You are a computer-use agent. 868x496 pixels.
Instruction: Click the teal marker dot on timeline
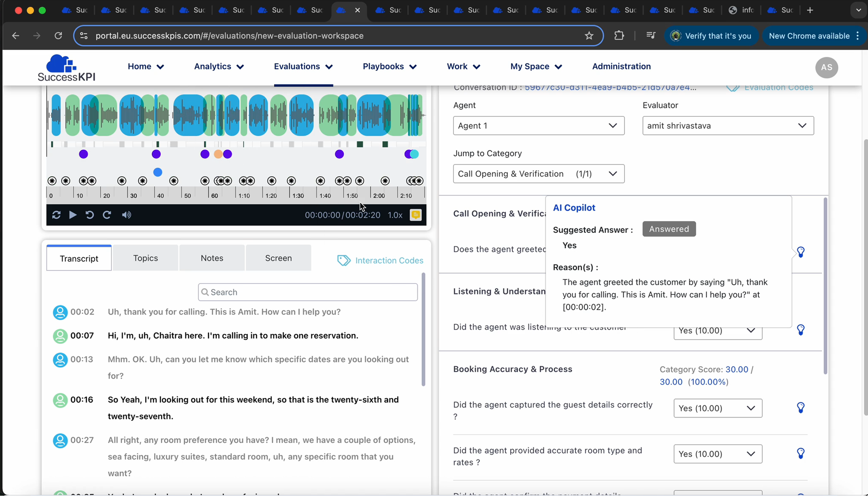click(414, 154)
